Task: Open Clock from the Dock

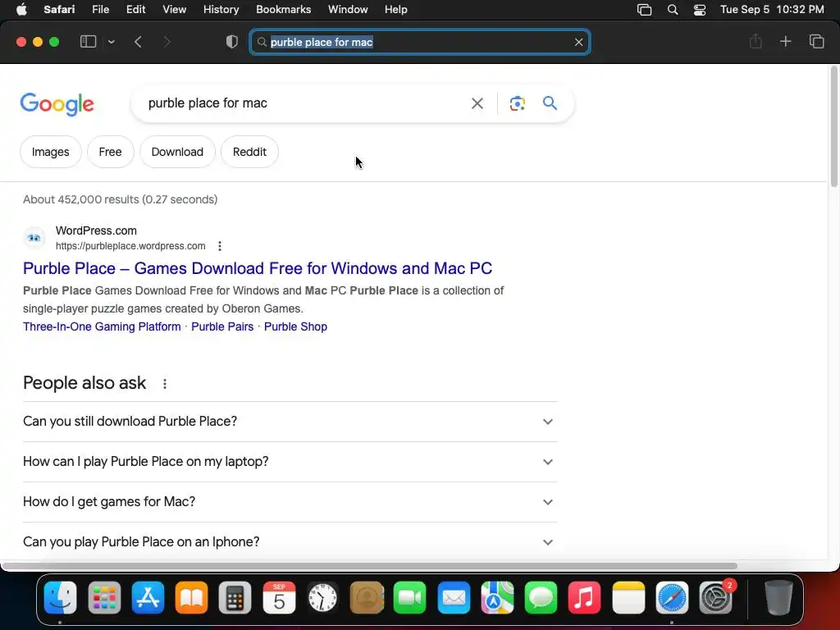Action: 322,597
